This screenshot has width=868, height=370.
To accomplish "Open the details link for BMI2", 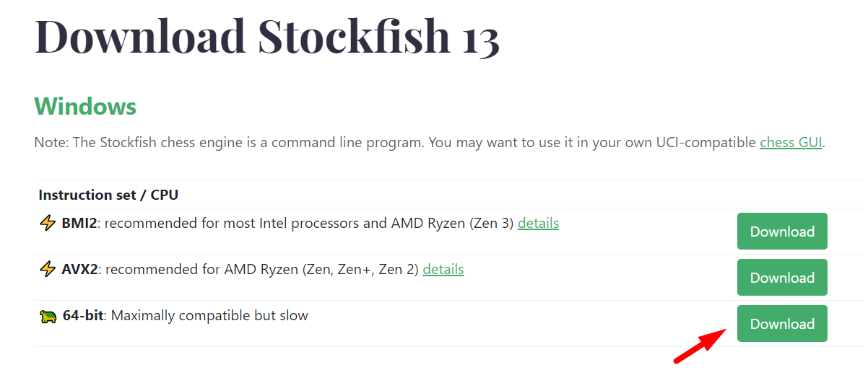I will (538, 223).
